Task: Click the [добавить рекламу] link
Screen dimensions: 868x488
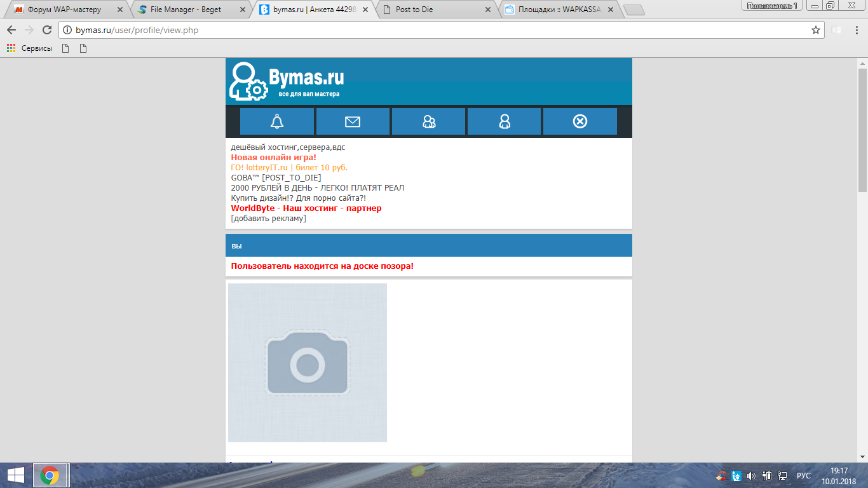Action: (268, 219)
